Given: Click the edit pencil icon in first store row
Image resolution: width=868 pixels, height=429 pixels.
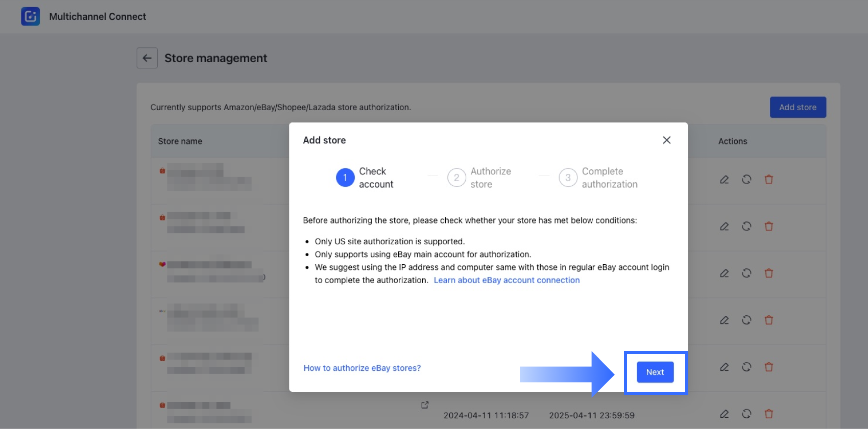Looking at the screenshot, I should tap(724, 180).
